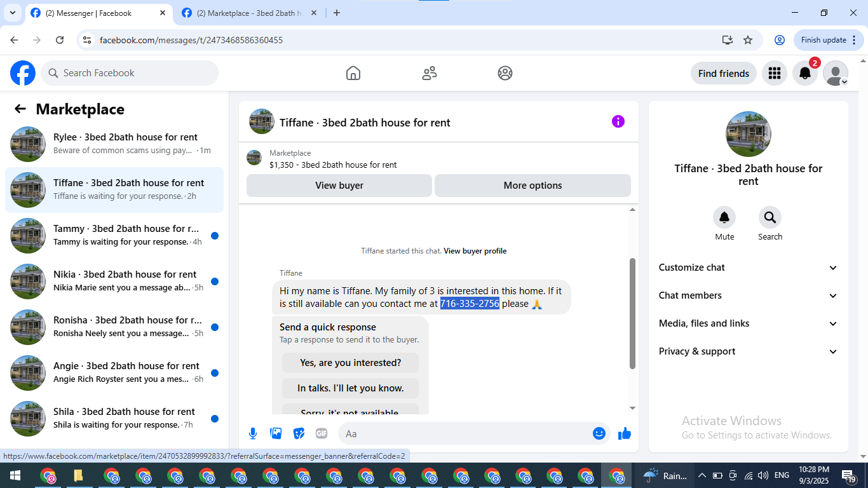This screenshot has width=868, height=488.
Task: Click the taskbar clock showing 10:28 PM
Action: [813, 475]
